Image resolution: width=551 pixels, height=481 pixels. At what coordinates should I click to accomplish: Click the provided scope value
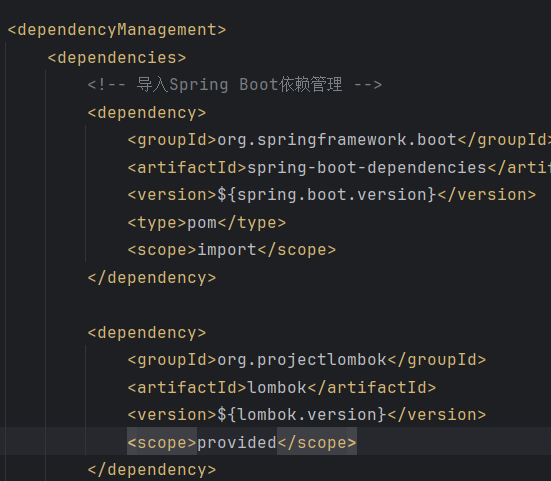[237, 443]
